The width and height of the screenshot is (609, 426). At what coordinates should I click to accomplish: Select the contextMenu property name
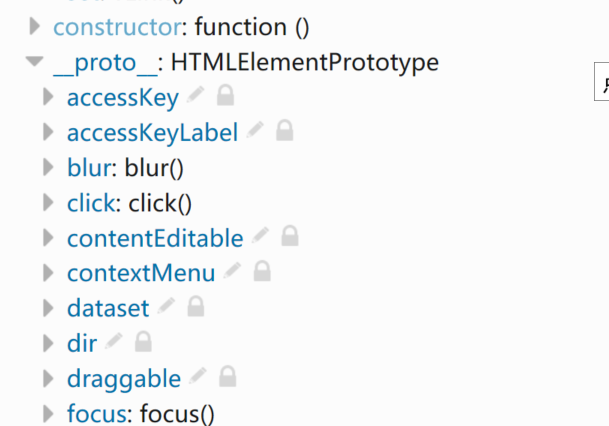(x=141, y=273)
